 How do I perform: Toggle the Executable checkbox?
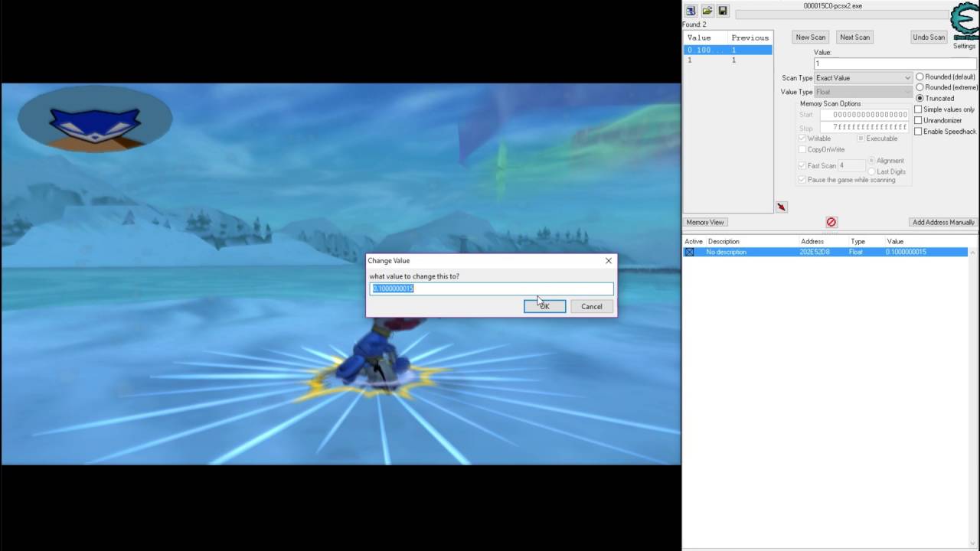click(861, 139)
